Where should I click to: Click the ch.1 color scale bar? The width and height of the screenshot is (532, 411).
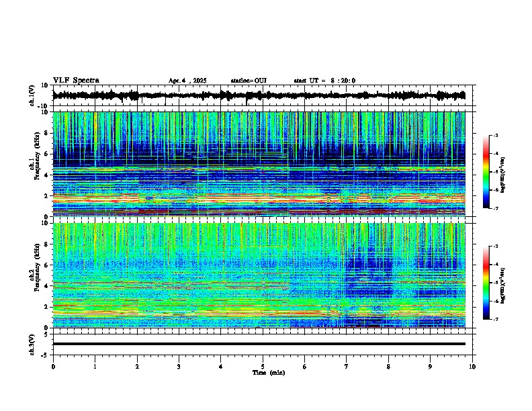click(486, 172)
